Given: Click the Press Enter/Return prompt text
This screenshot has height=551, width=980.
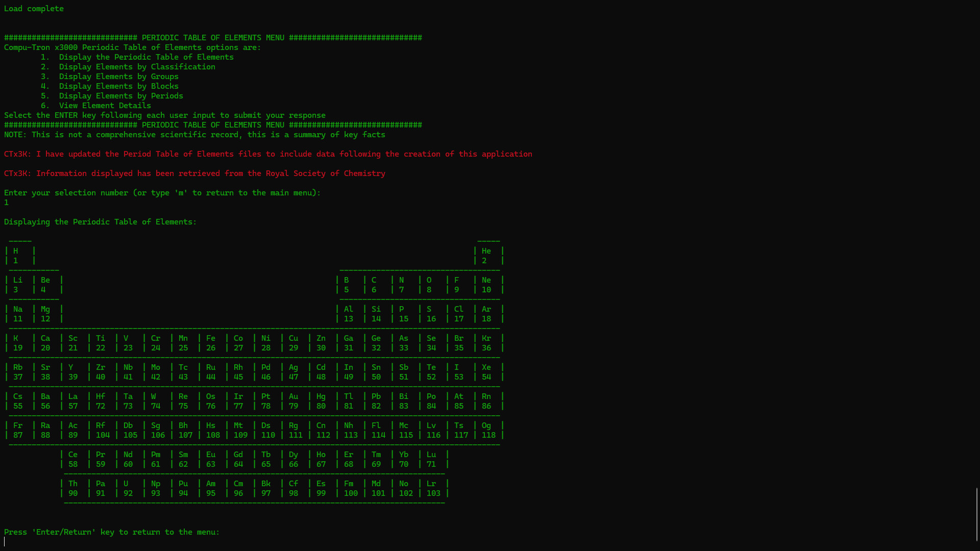Looking at the screenshot, I should point(112,532).
